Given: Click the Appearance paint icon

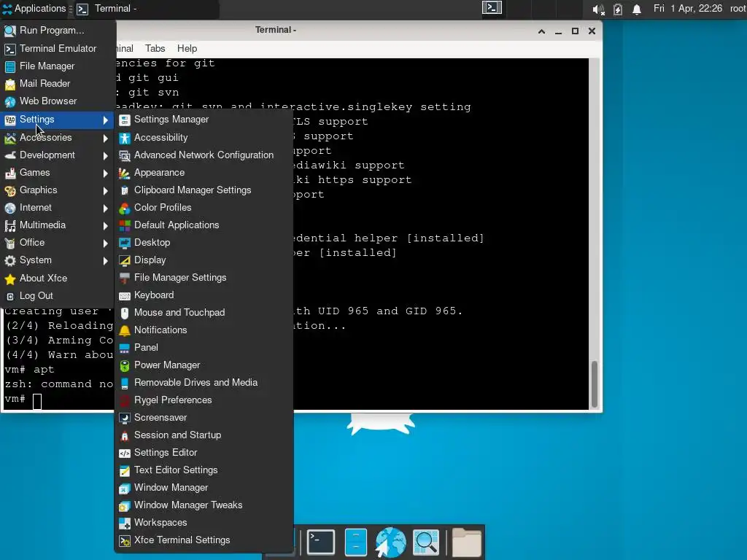Looking at the screenshot, I should pos(124,174).
